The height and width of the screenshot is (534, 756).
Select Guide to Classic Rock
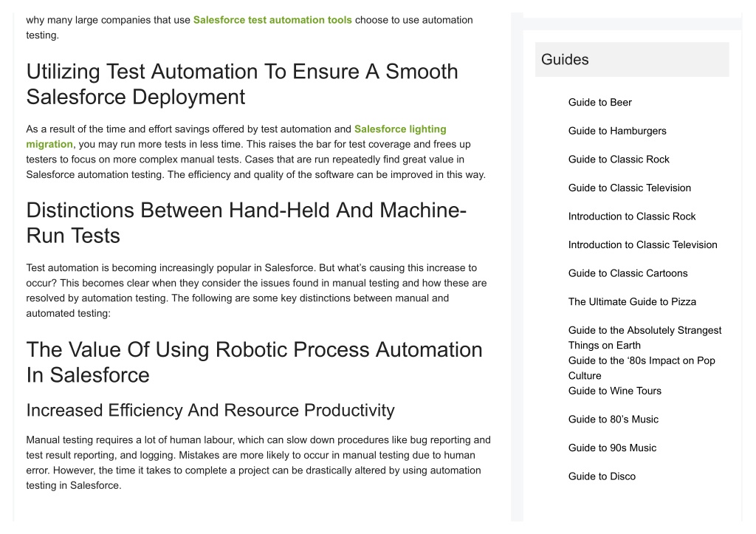pos(619,160)
